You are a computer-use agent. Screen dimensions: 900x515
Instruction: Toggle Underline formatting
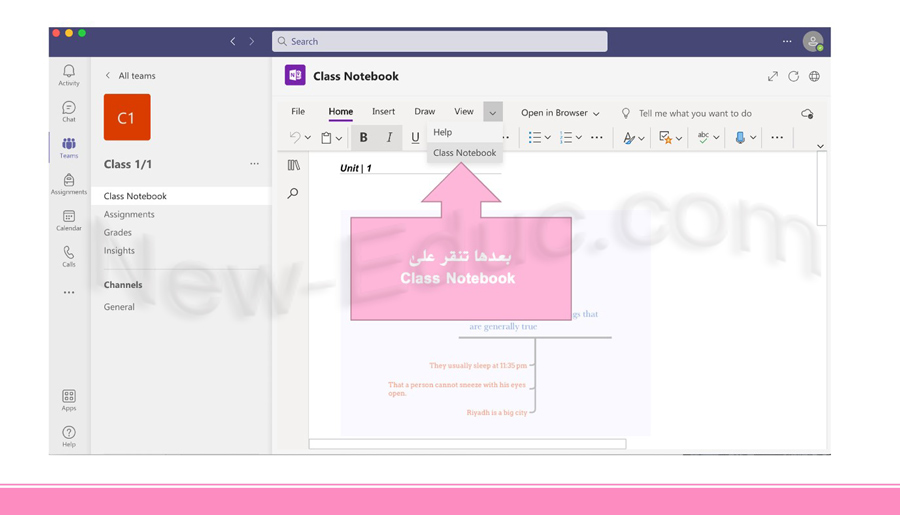[x=415, y=137]
